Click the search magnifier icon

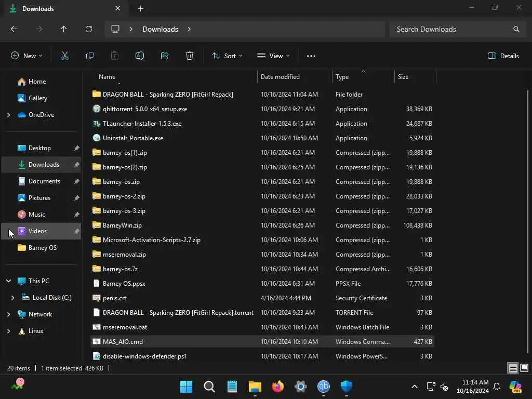point(516,29)
